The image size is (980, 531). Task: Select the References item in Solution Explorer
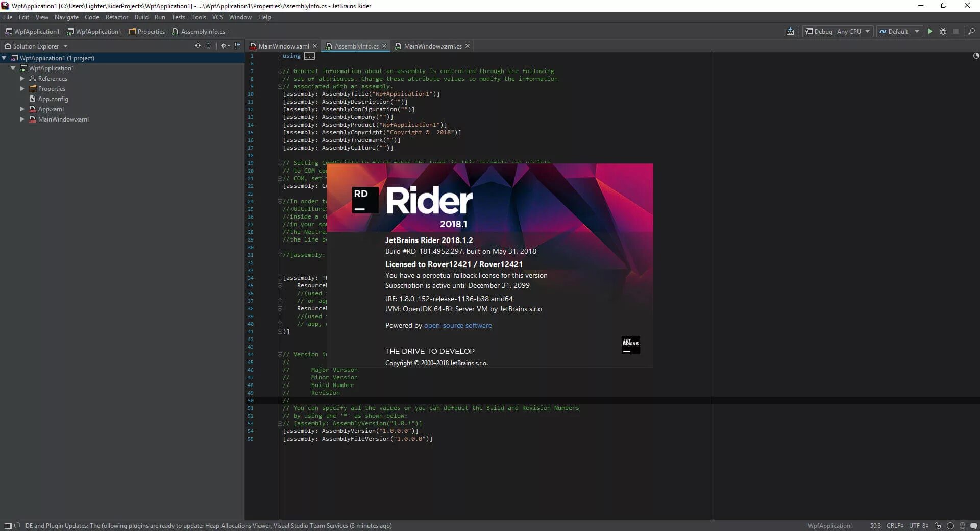(53, 79)
